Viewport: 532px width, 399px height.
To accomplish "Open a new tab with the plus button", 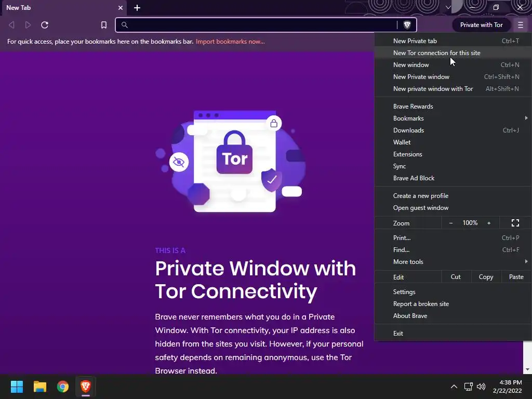I will coord(137,8).
